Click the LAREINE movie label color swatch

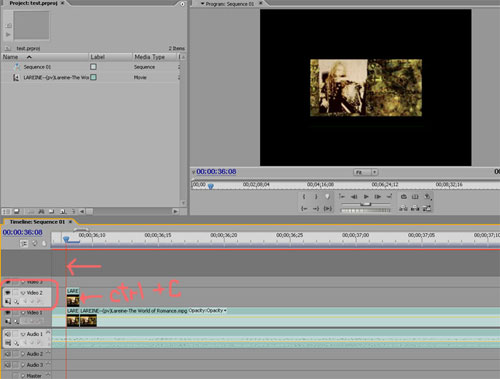pos(93,77)
